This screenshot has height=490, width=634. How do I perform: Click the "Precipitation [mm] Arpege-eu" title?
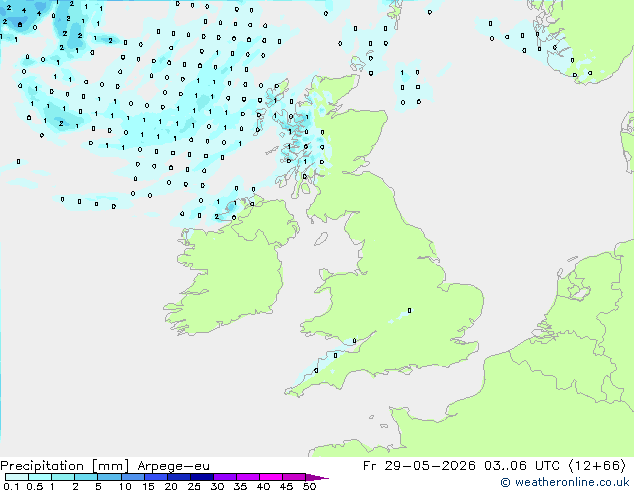click(x=105, y=466)
